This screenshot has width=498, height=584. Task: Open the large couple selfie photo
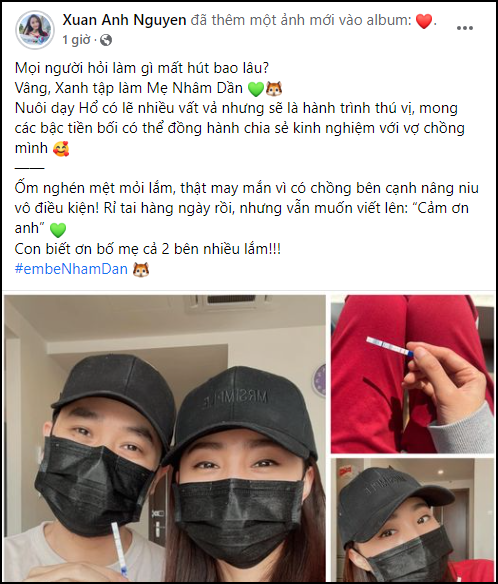click(165, 438)
